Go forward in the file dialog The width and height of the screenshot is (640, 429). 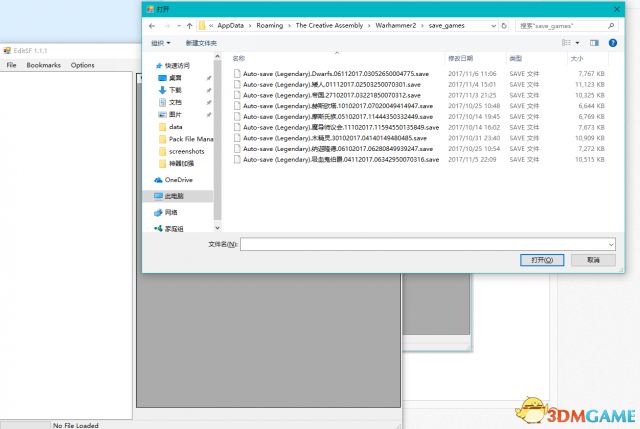click(167, 26)
